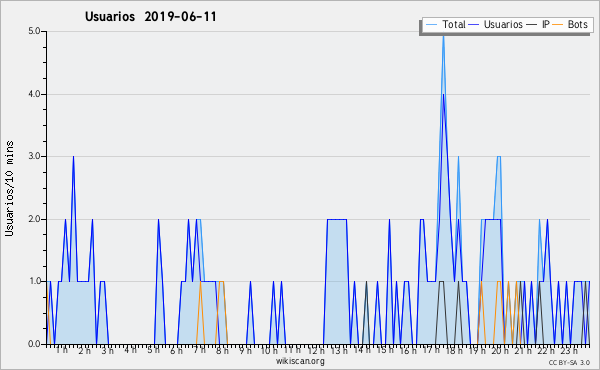Click the flat 2-user plateau at 13 h
Image resolution: width=600 pixels, height=370 pixels.
coord(337,219)
